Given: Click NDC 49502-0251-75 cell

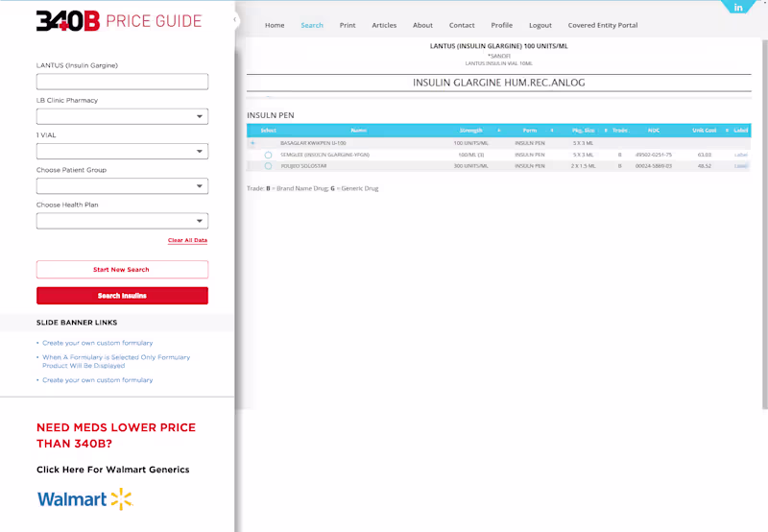Looking at the screenshot, I should click(654, 155).
